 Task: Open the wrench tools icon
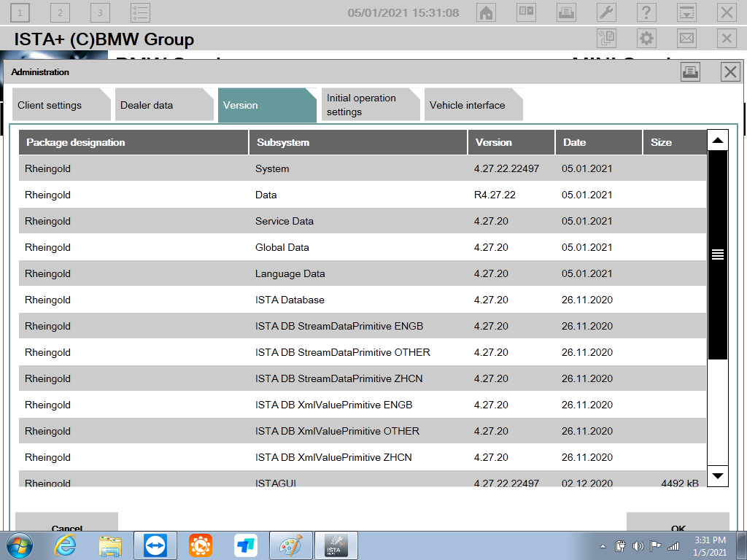coord(606,12)
